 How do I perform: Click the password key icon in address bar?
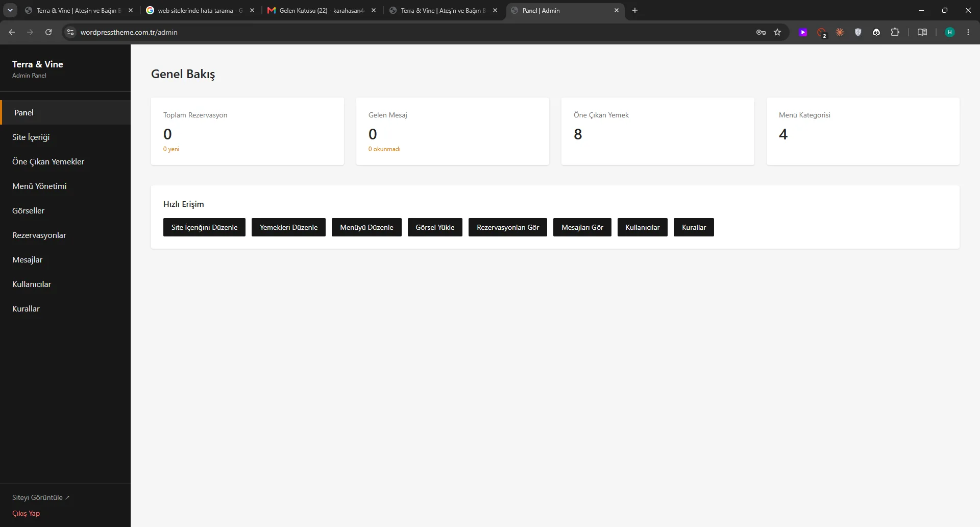(761, 32)
